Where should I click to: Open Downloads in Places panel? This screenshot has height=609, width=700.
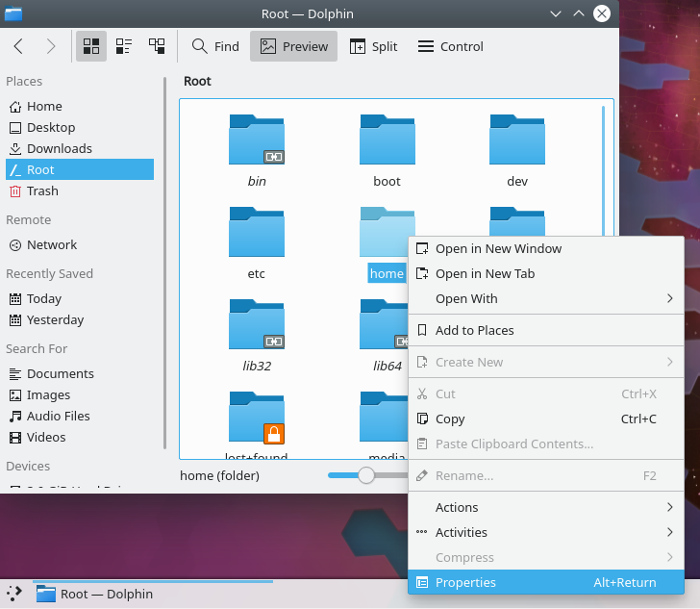click(x=80, y=149)
